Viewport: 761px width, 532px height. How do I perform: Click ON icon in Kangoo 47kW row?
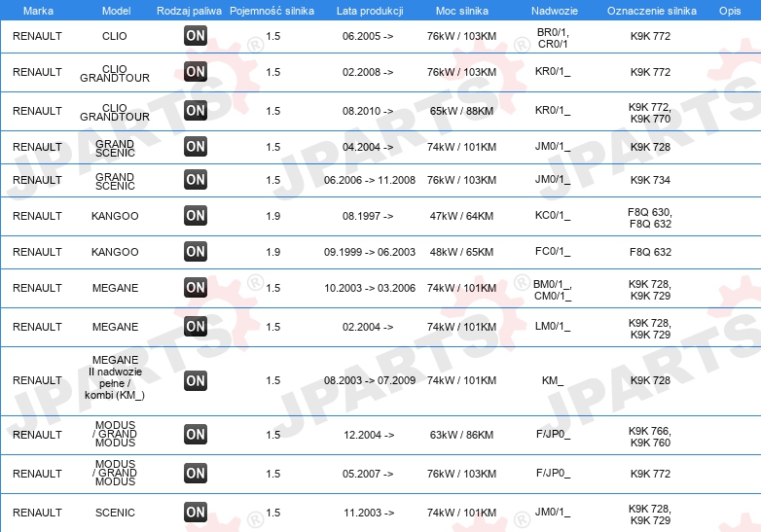click(196, 216)
